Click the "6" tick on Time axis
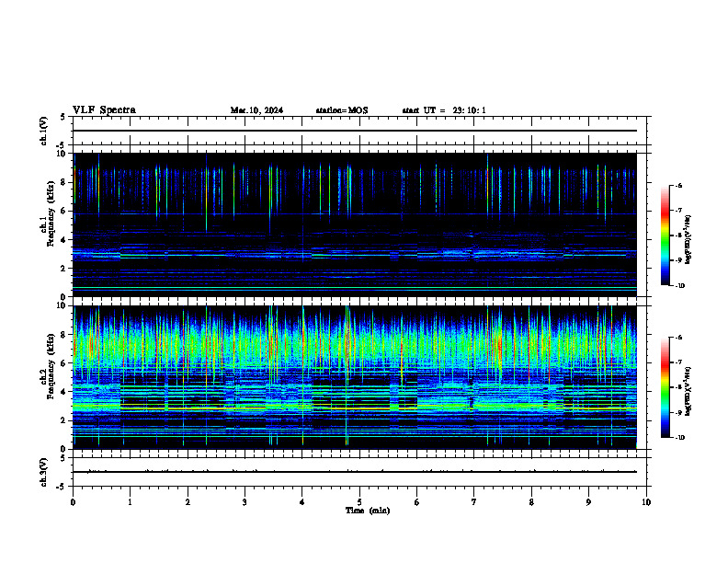728x563 pixels. pyautogui.click(x=417, y=502)
